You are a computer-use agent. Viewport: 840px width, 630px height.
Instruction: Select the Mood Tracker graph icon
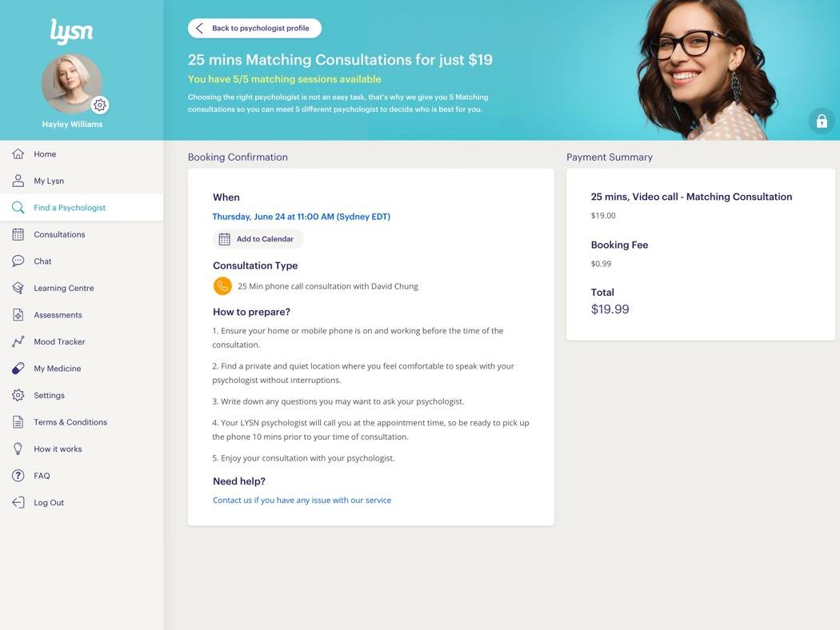pyautogui.click(x=18, y=341)
